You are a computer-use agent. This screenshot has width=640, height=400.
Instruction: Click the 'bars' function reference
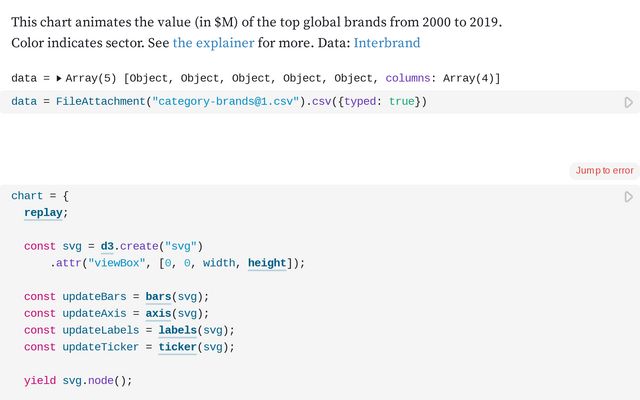pyautogui.click(x=158, y=297)
